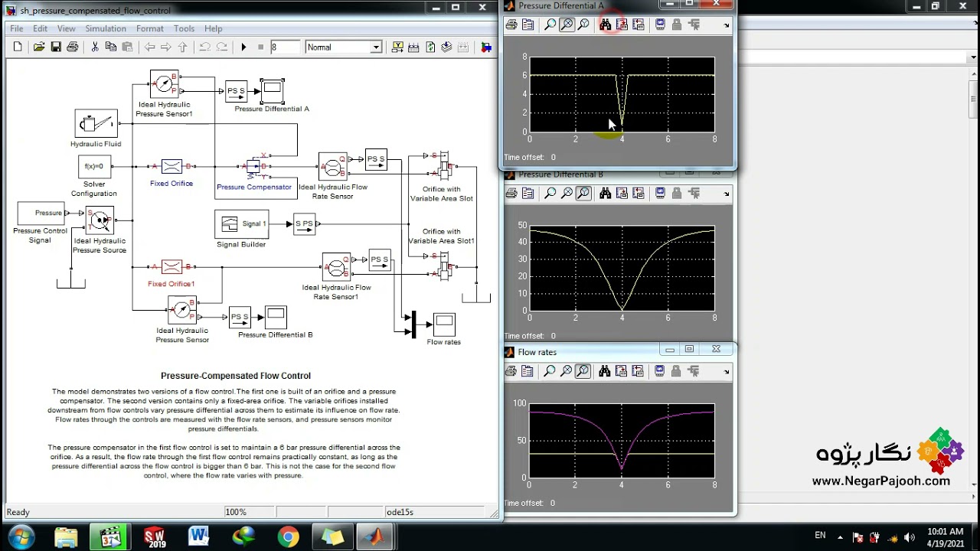Print the Simulink model diagram
Viewport: 980px width, 551px height.
73,47
